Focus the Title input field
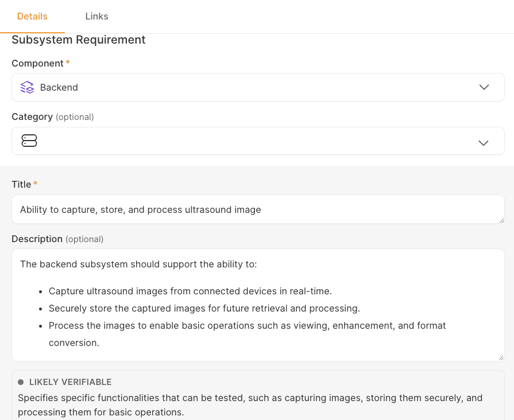The width and height of the screenshot is (514, 420). 258,209
